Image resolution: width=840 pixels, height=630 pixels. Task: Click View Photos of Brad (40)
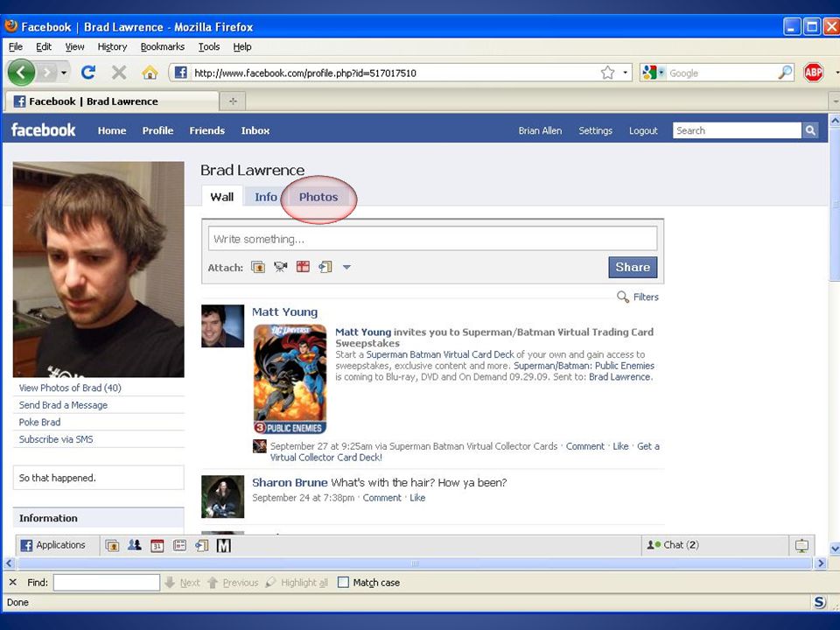tap(70, 388)
